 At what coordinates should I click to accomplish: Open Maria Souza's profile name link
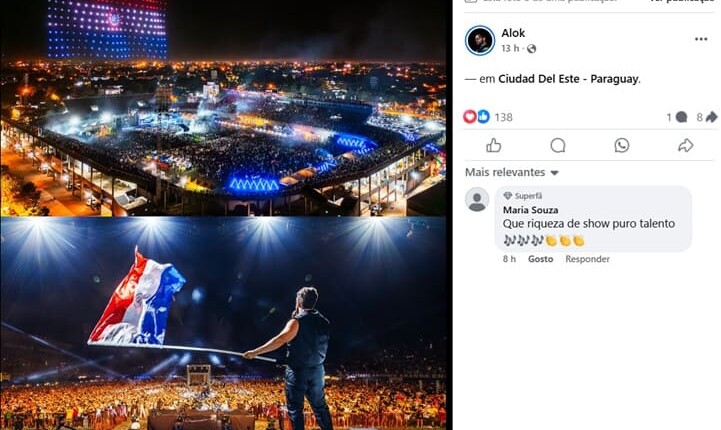pyautogui.click(x=531, y=209)
